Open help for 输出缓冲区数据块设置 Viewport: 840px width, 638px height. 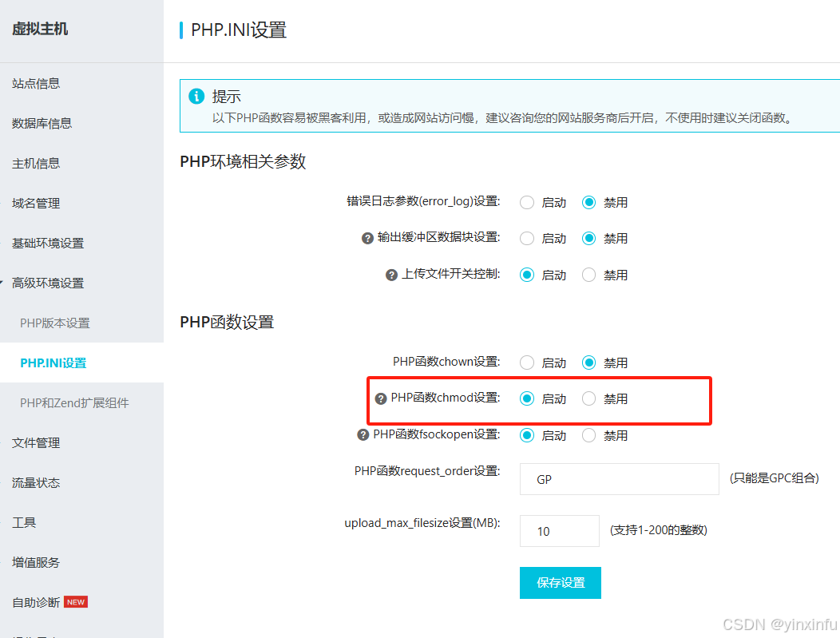point(367,238)
